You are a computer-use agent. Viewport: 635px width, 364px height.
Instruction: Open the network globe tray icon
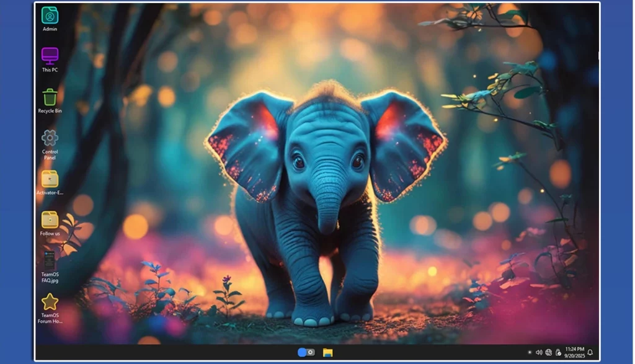(x=549, y=352)
